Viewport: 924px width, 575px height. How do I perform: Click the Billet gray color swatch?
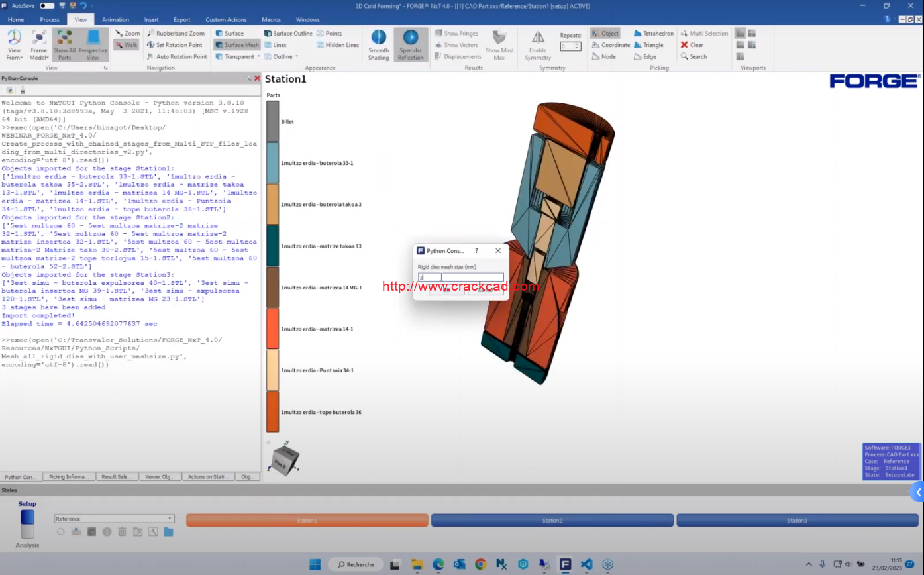pyautogui.click(x=272, y=121)
